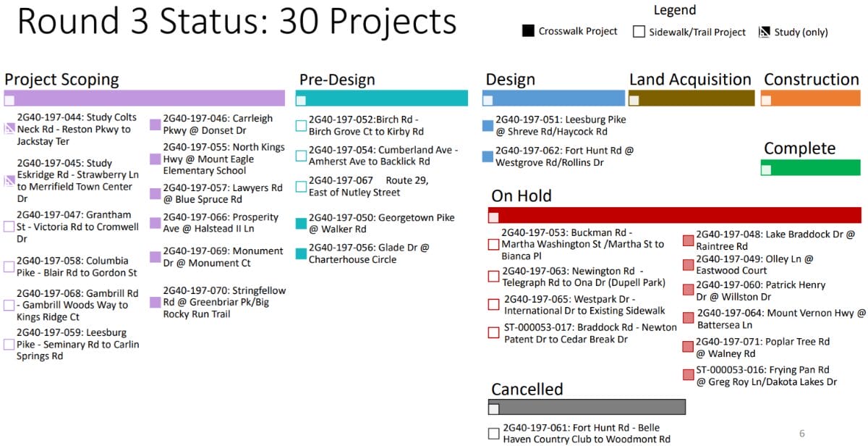868x446 pixels.
Task: Click the empty box beside Birch Rd project
Action: pyautogui.click(x=301, y=126)
